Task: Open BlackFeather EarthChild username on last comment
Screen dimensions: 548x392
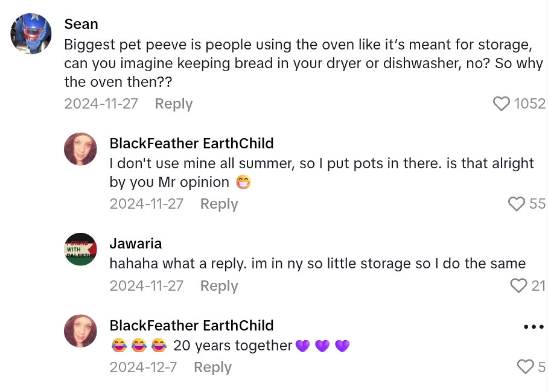Action: click(191, 325)
